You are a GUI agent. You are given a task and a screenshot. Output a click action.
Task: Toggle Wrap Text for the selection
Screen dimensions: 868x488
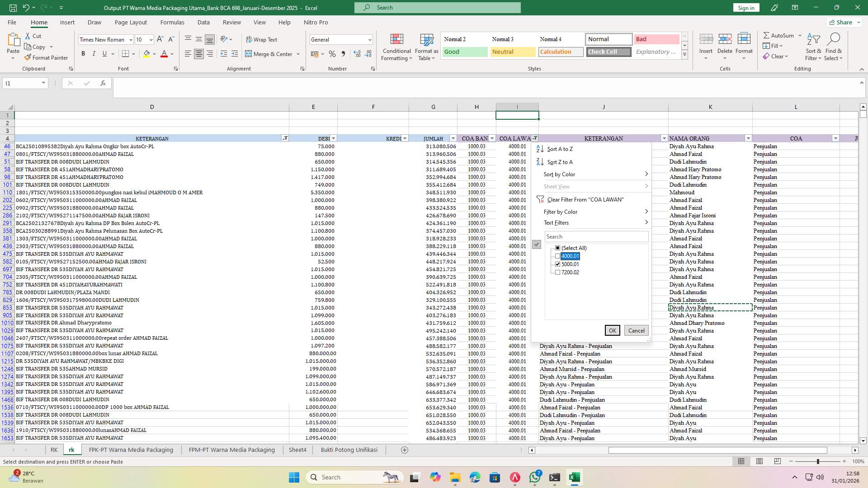pos(262,39)
